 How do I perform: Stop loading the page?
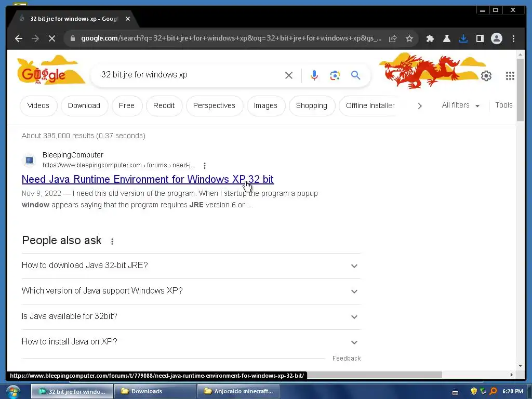click(52, 38)
